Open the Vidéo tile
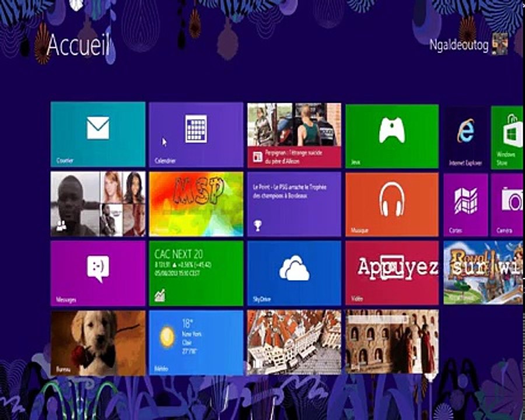This screenshot has height=420, width=525. coord(392,273)
